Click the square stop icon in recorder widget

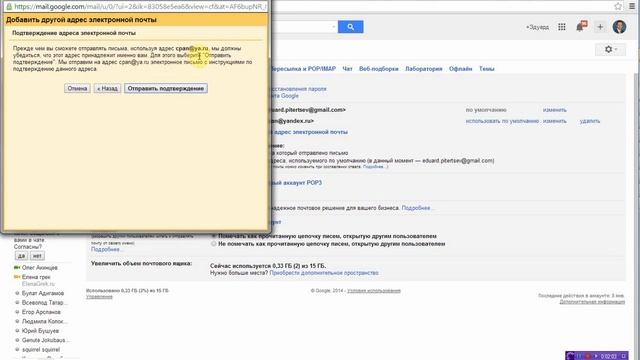click(624, 356)
